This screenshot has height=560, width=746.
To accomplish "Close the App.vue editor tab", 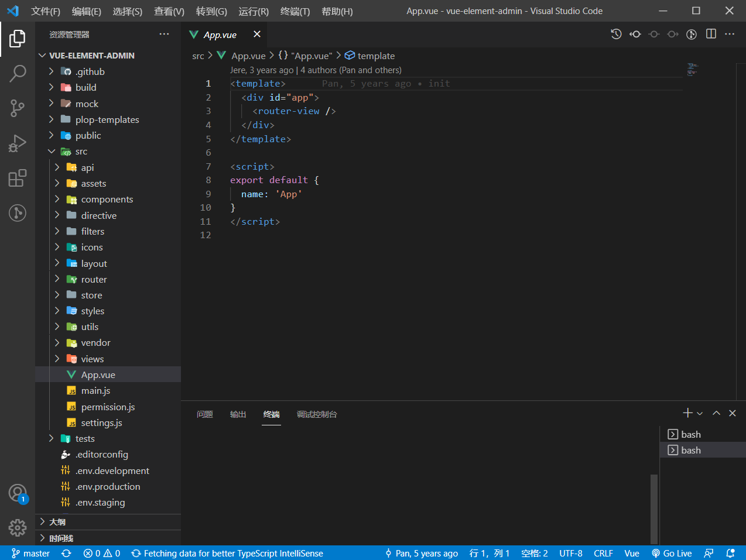I will click(257, 34).
